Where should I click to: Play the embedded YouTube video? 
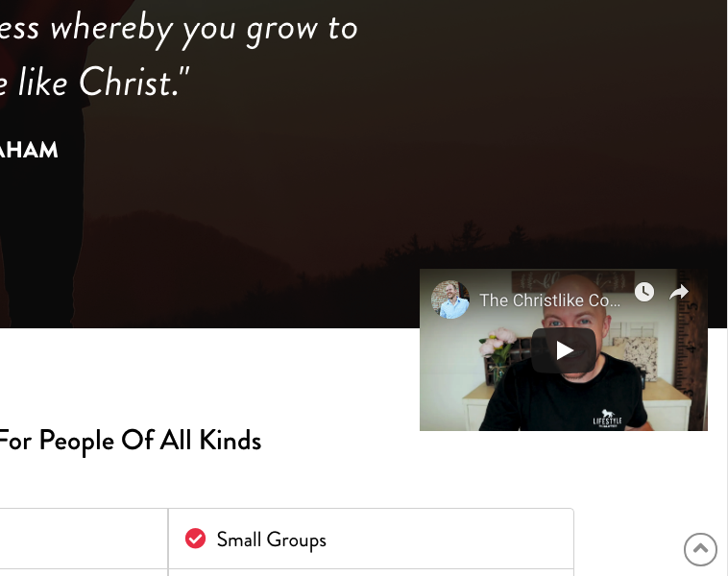pos(564,350)
